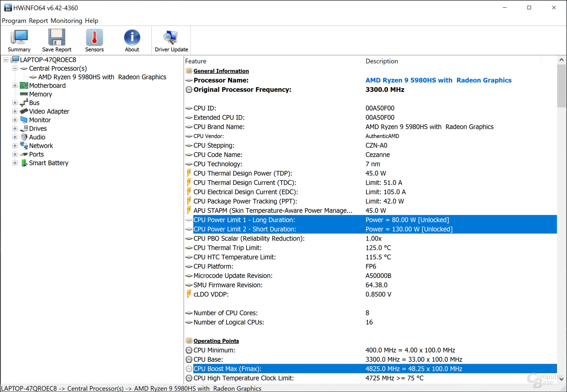
Task: Select the SMU Firmware Revision row
Action: click(x=370, y=285)
